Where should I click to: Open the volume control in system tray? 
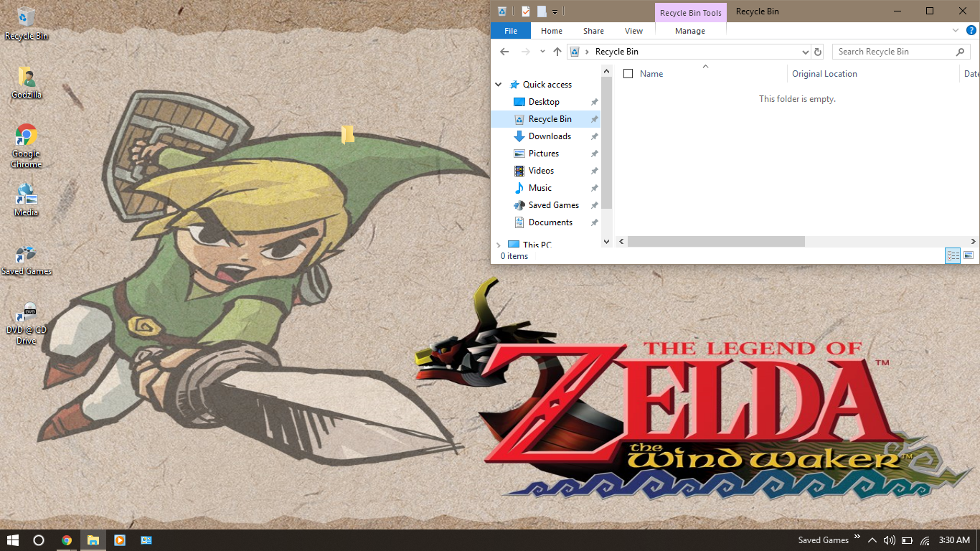[890, 540]
